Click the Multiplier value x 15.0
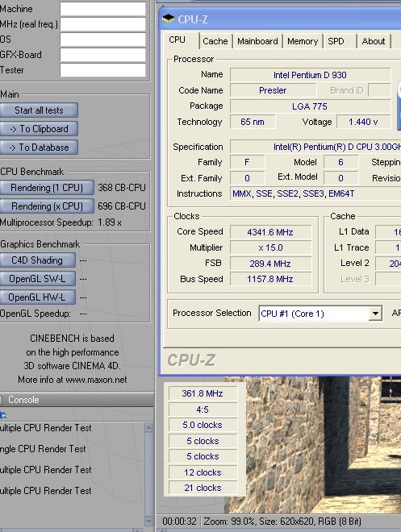Image resolution: width=401 pixels, height=532 pixels. (270, 247)
